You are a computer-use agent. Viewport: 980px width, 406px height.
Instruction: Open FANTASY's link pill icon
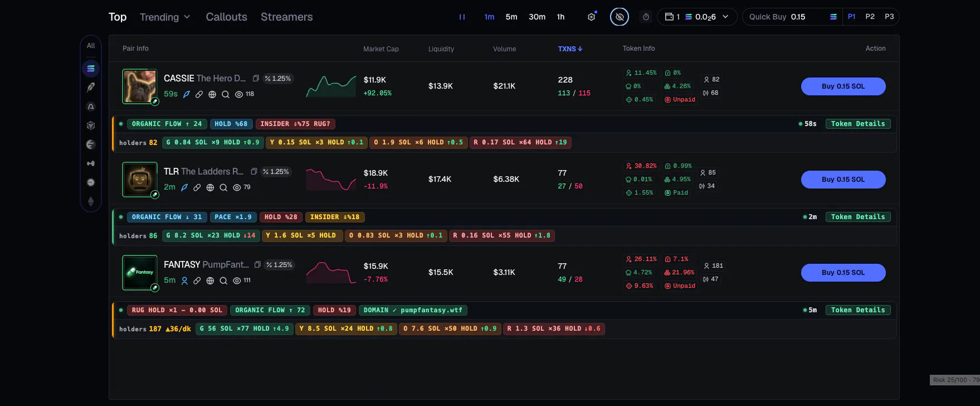(x=197, y=281)
